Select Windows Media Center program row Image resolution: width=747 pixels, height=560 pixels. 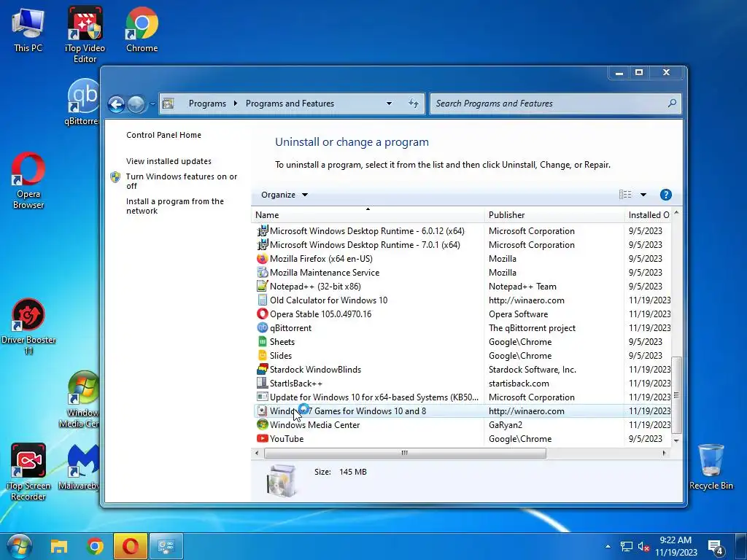pos(461,425)
